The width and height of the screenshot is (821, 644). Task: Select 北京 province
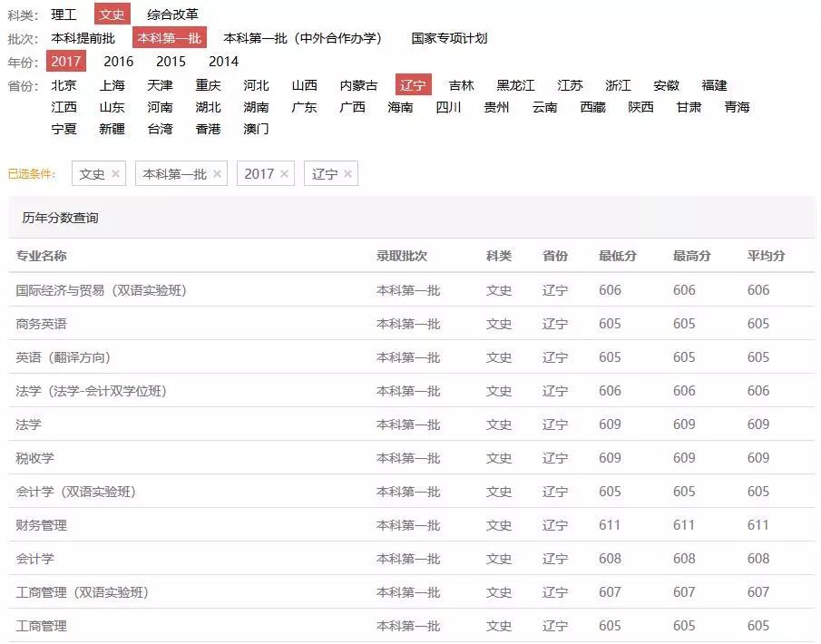[64, 85]
